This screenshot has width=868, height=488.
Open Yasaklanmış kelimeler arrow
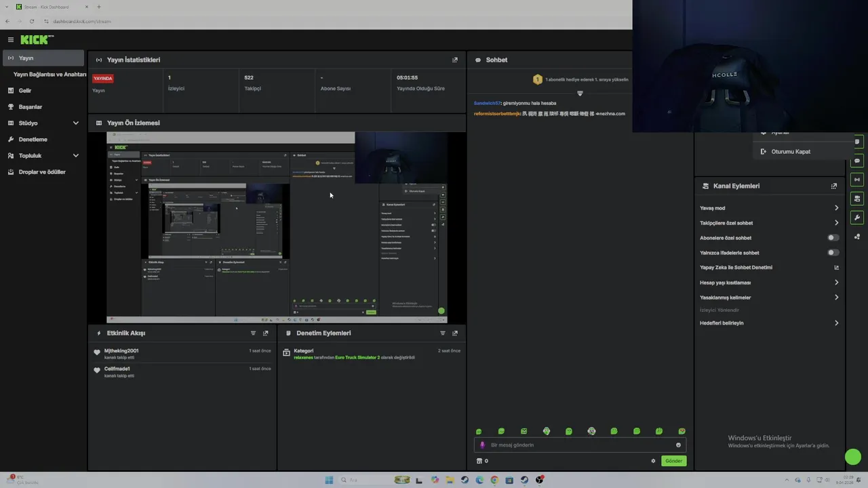(836, 298)
